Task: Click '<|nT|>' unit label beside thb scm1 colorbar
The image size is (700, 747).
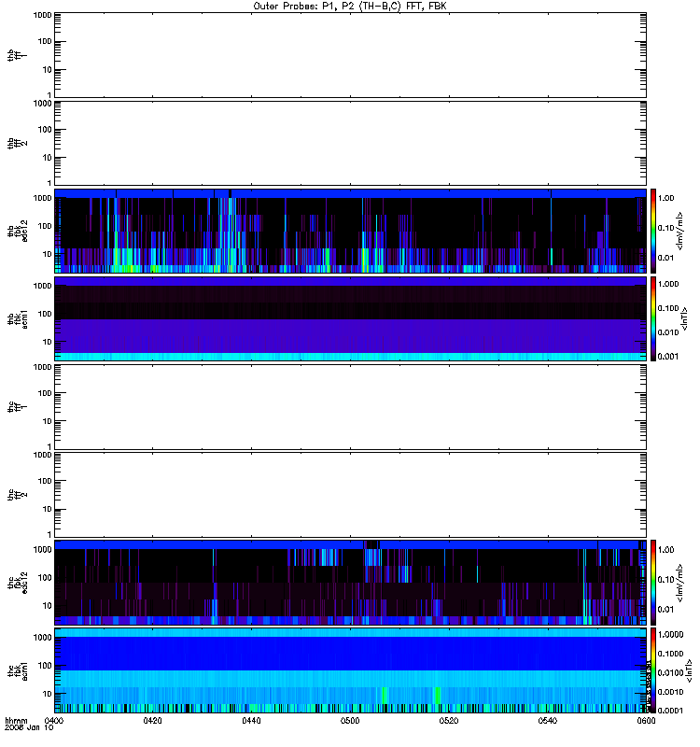Action: click(x=684, y=318)
